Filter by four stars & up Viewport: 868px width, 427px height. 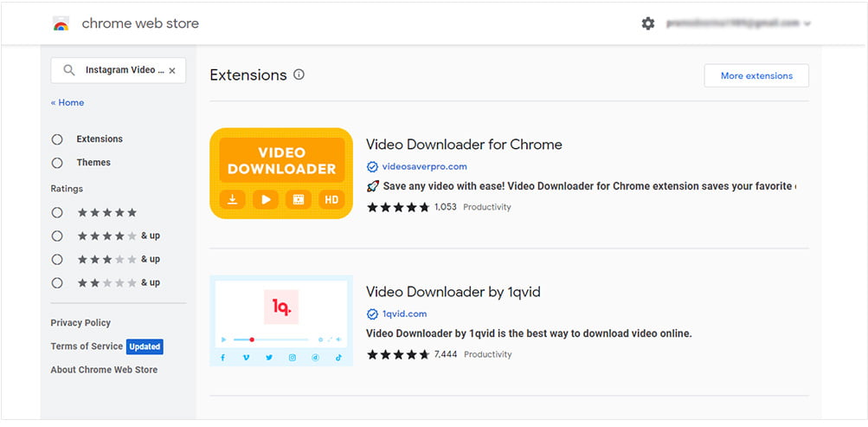(57, 236)
